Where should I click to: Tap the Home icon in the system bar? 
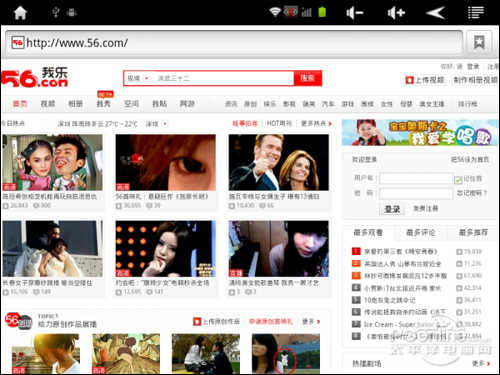tap(20, 13)
